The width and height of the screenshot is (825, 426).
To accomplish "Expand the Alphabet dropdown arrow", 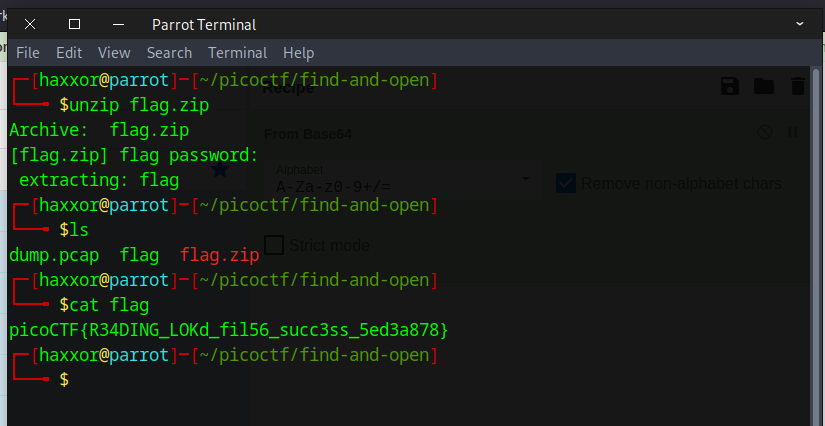I will click(x=525, y=179).
